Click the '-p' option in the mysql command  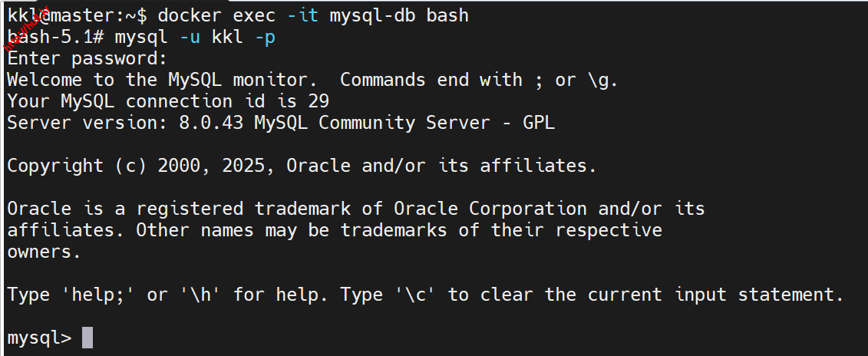265,37
